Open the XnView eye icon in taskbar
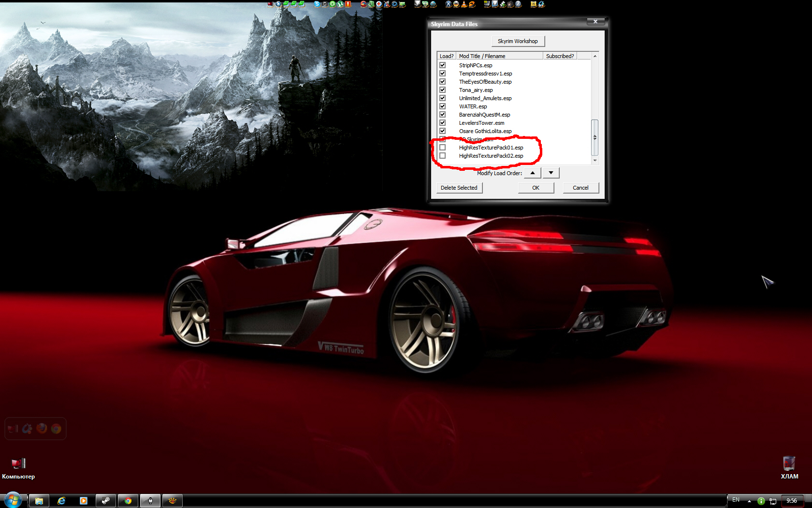This screenshot has width=812, height=508. coord(173,501)
